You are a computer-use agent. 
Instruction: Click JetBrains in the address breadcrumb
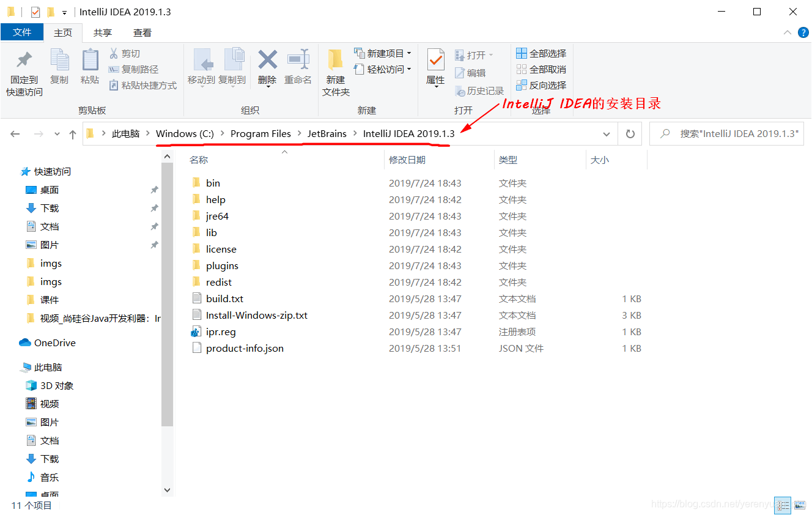click(x=327, y=133)
